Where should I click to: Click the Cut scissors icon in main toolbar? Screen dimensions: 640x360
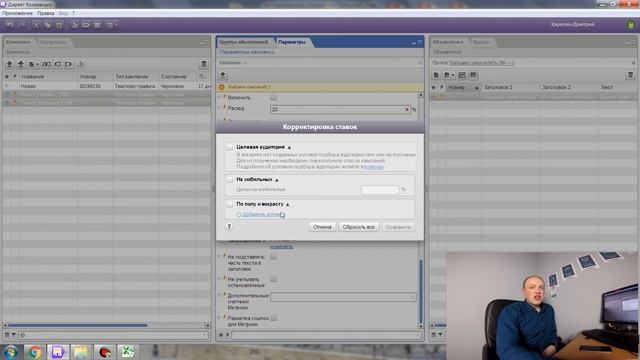point(36,25)
